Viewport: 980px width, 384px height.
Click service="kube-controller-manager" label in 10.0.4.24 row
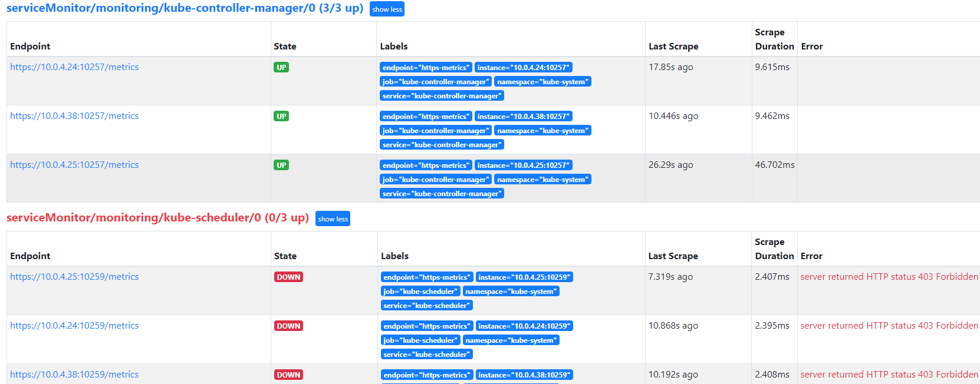(x=442, y=96)
